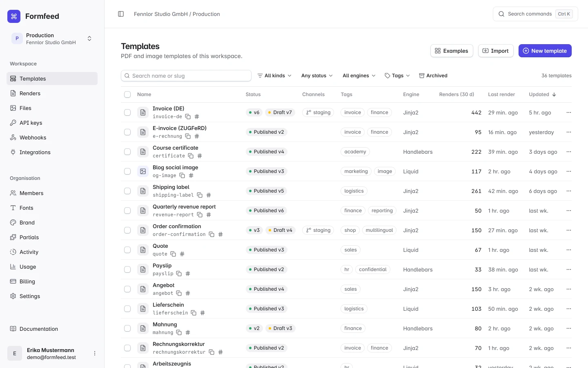
Task: Open the Tags filter dropdown
Action: coord(397,76)
